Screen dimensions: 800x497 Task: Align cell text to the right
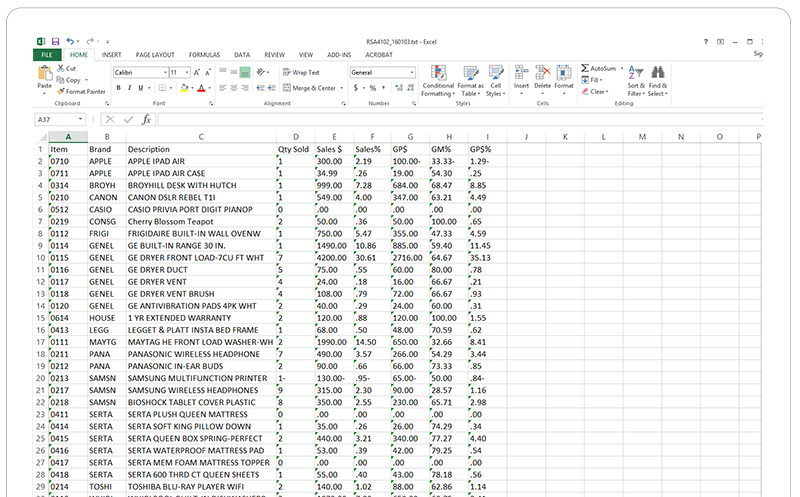pos(245,88)
